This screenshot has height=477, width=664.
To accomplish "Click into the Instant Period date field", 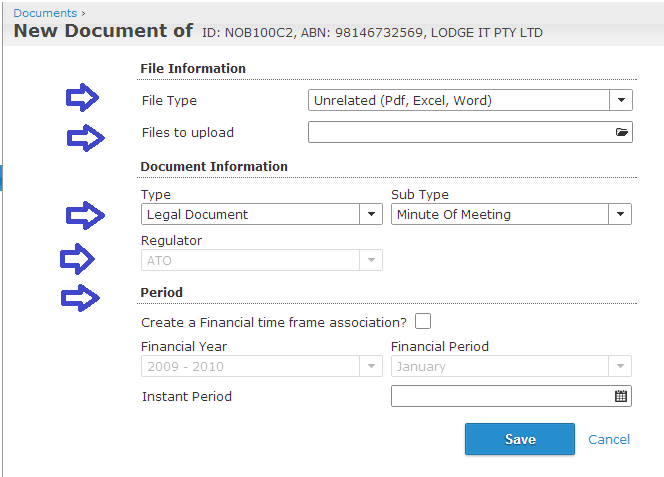I will point(511,396).
